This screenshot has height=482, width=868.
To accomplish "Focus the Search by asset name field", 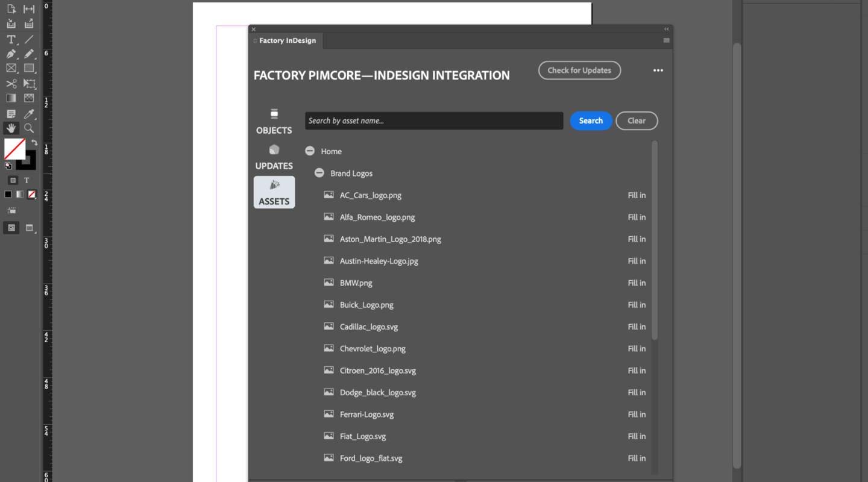I will (x=434, y=120).
